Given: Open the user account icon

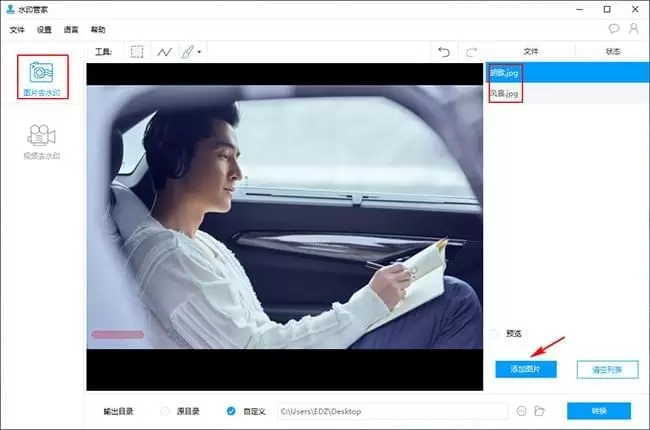Looking at the screenshot, I should [633, 30].
